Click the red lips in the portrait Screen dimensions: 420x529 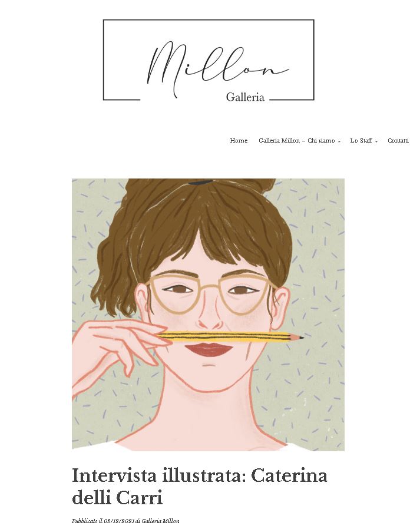(209, 349)
